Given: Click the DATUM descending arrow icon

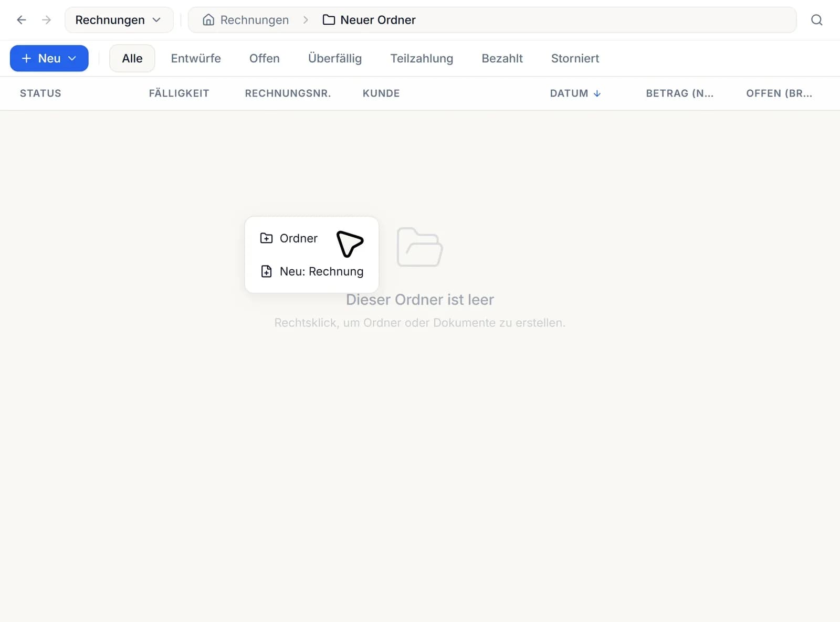Looking at the screenshot, I should coord(597,93).
